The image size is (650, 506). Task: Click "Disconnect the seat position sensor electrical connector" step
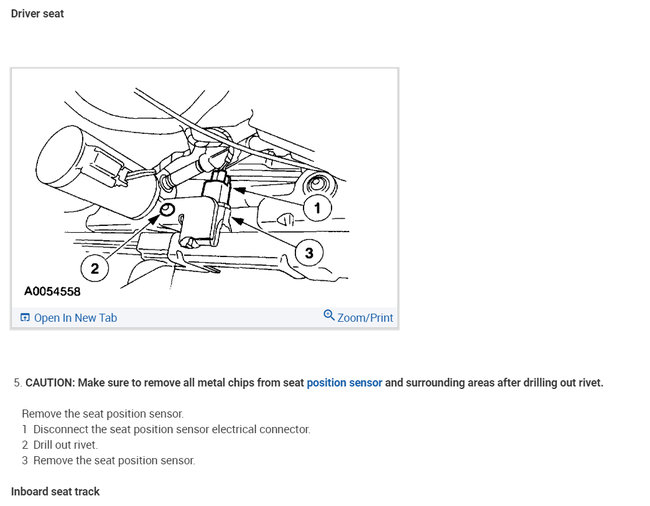[x=171, y=429]
